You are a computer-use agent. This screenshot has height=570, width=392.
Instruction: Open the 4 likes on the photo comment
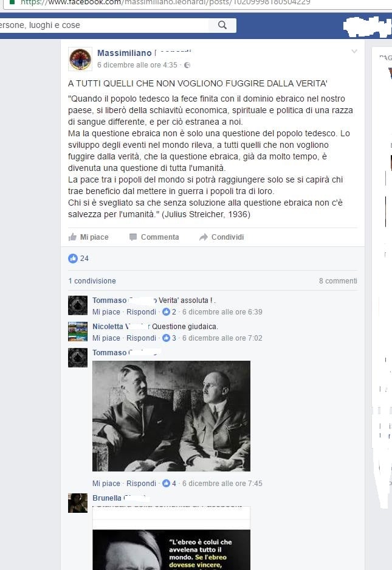pyautogui.click(x=170, y=484)
